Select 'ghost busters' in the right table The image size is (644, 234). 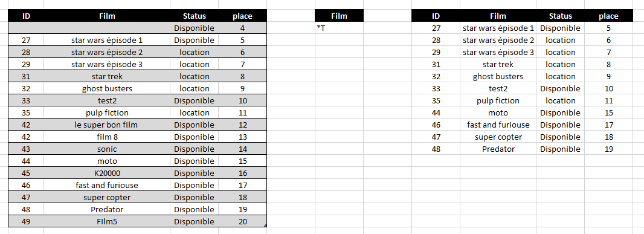click(x=498, y=77)
